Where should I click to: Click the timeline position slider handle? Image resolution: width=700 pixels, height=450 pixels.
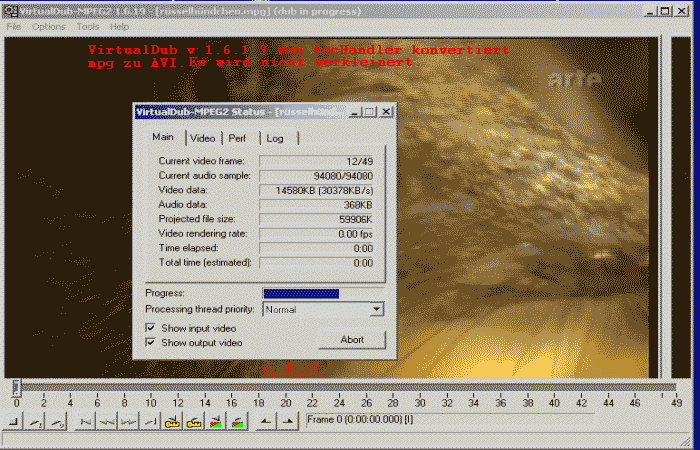[16, 387]
